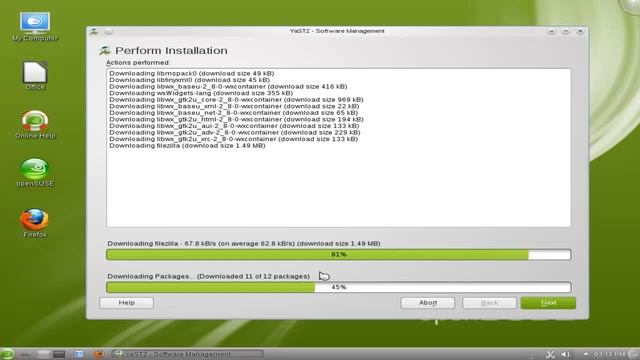
Task: Click the taskbar clock
Action: [609, 354]
